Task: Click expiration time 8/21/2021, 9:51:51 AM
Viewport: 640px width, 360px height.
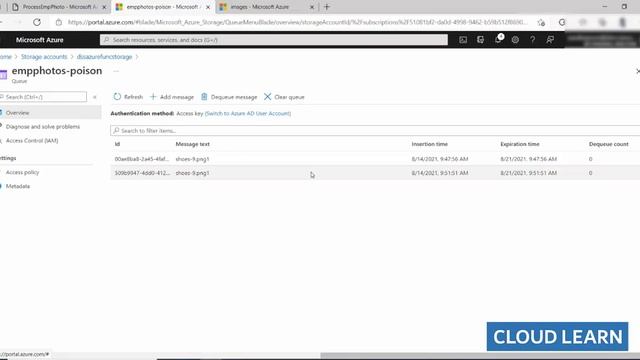Action: coord(529,173)
